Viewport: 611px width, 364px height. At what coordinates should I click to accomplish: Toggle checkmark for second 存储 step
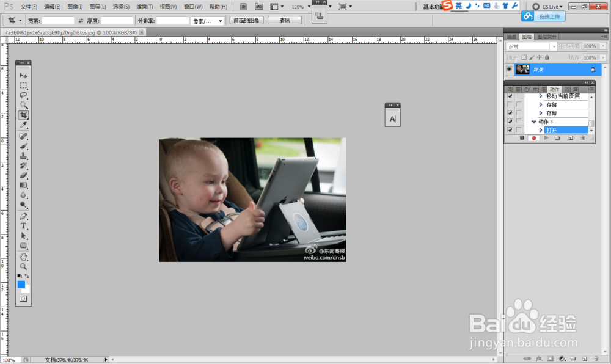(x=510, y=113)
